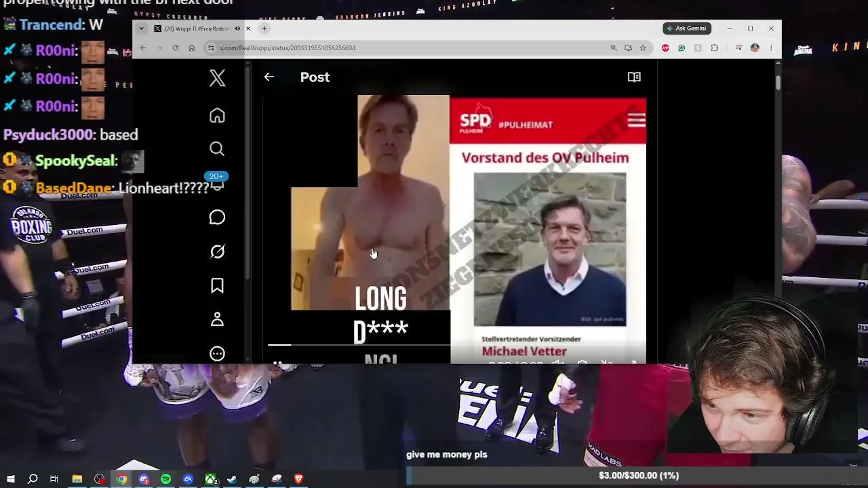Open Grok in the X sidebar
Viewport: 868px width, 488px height.
(217, 251)
